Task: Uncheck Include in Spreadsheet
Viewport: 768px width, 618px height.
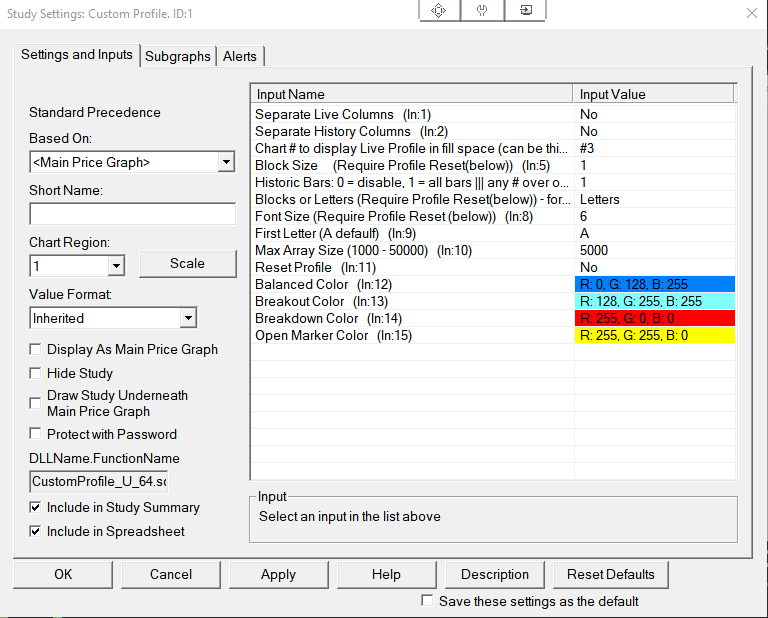Action: (x=37, y=532)
